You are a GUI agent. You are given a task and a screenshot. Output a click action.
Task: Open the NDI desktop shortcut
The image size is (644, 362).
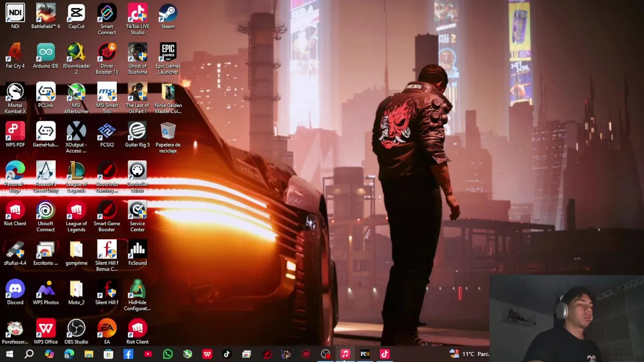click(x=15, y=16)
